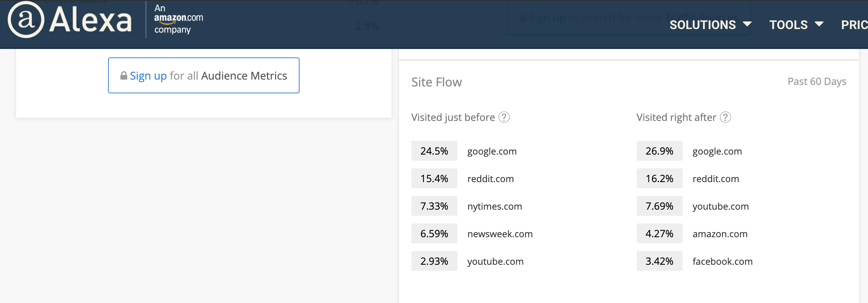Select google.com under Visited just before
This screenshot has width=868, height=303.
492,151
